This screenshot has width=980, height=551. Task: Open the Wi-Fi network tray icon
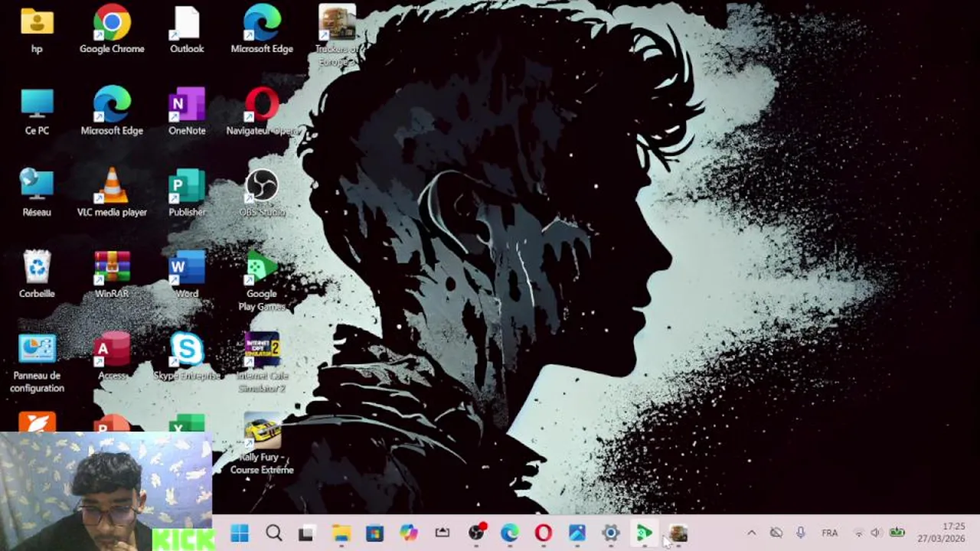tap(859, 533)
